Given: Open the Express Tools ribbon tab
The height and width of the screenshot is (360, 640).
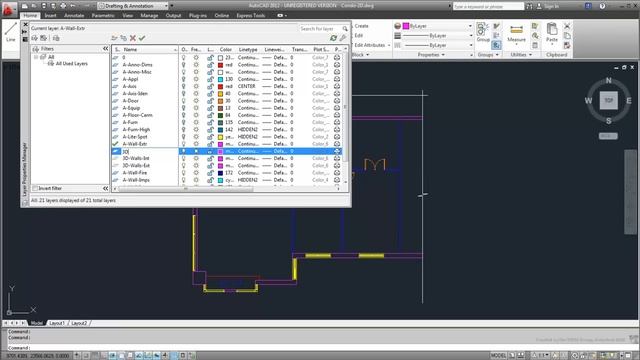Looking at the screenshot, I should 251,16.
